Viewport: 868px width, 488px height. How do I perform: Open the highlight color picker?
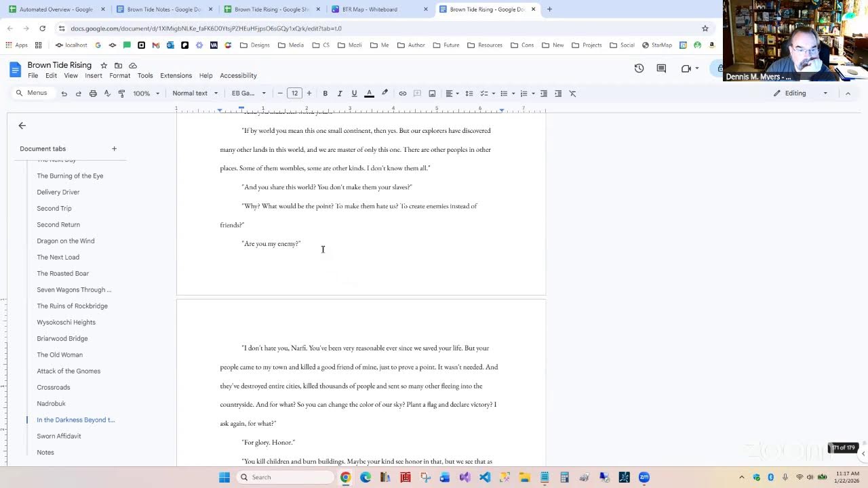click(x=384, y=94)
